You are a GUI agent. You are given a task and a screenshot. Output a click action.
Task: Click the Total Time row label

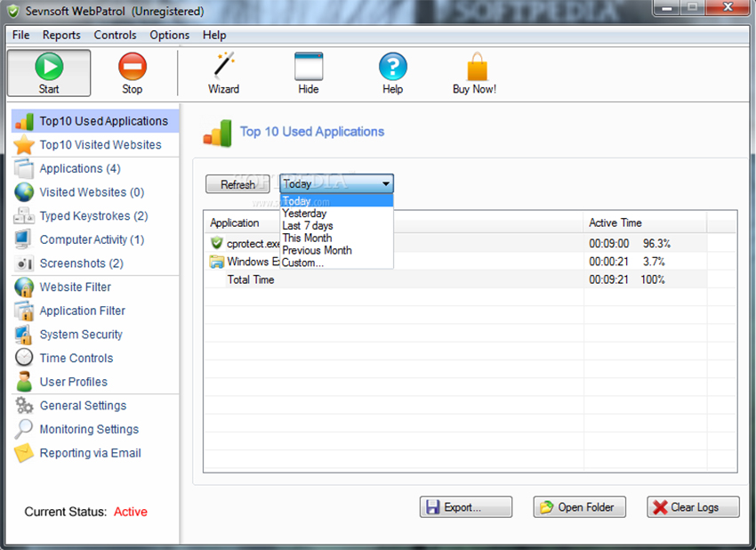pyautogui.click(x=251, y=279)
